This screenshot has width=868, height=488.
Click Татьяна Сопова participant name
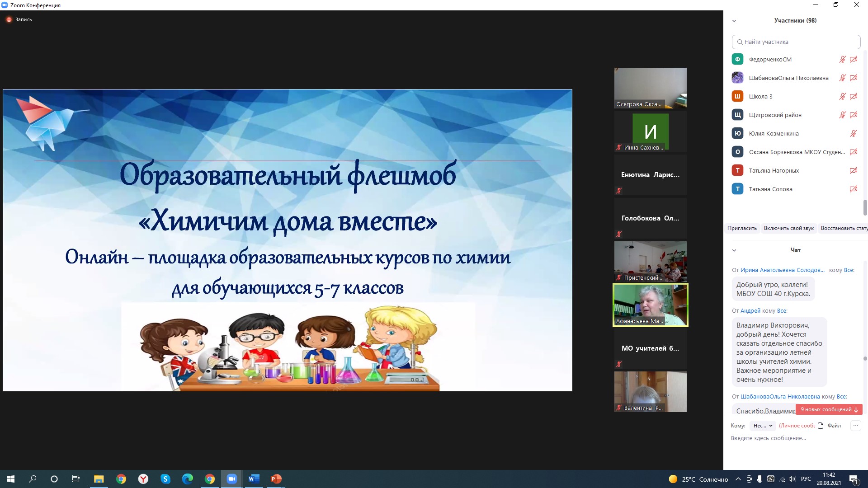770,189
